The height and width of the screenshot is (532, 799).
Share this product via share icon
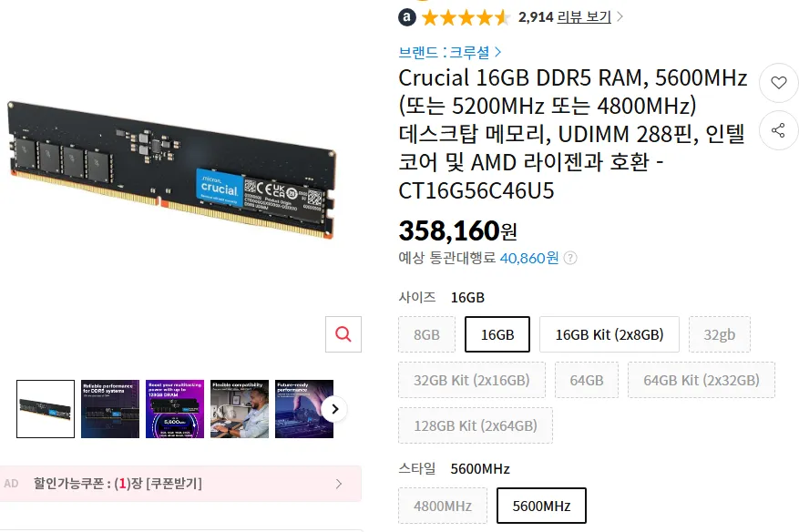pos(778,130)
